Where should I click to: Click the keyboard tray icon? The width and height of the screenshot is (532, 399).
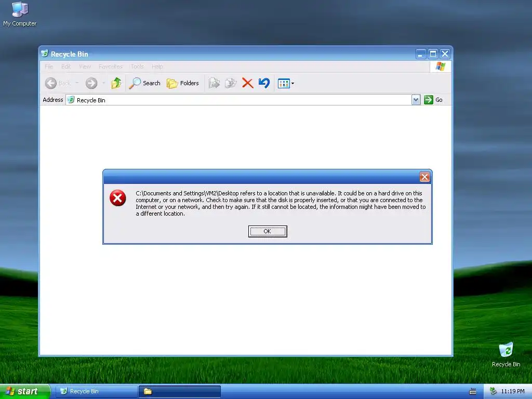pos(473,392)
